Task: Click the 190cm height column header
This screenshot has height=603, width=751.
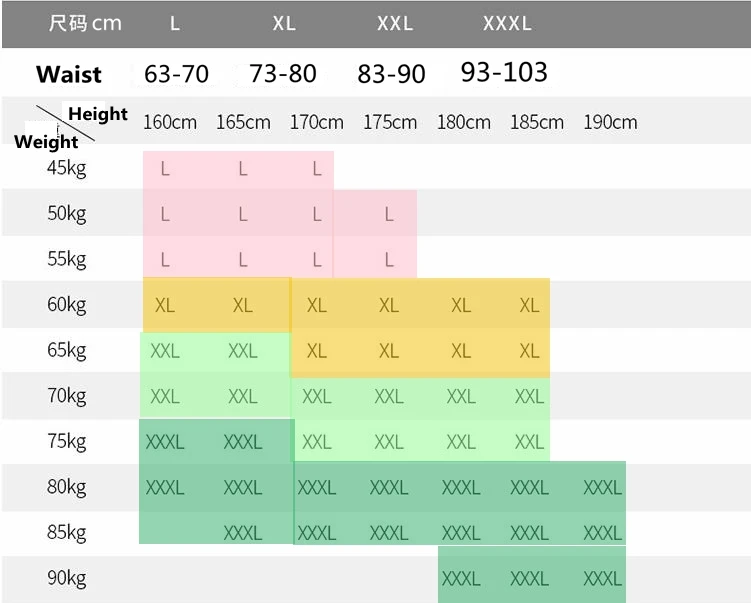Action: click(x=610, y=122)
